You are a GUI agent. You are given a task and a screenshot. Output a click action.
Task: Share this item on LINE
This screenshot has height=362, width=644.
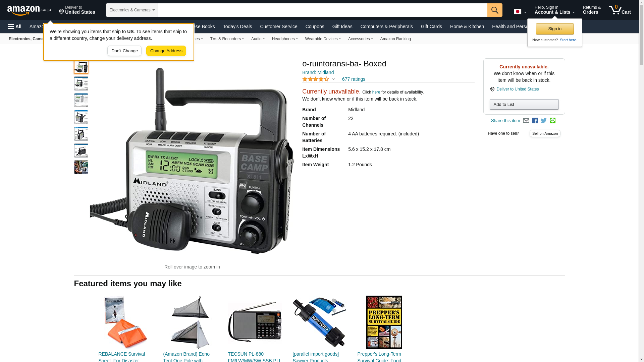point(552,120)
